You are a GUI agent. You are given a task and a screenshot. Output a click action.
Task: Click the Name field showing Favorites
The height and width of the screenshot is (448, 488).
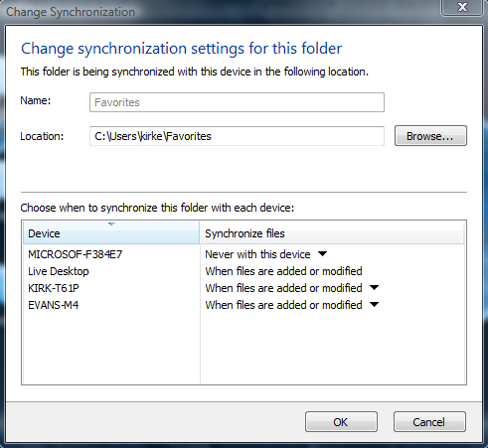point(237,102)
